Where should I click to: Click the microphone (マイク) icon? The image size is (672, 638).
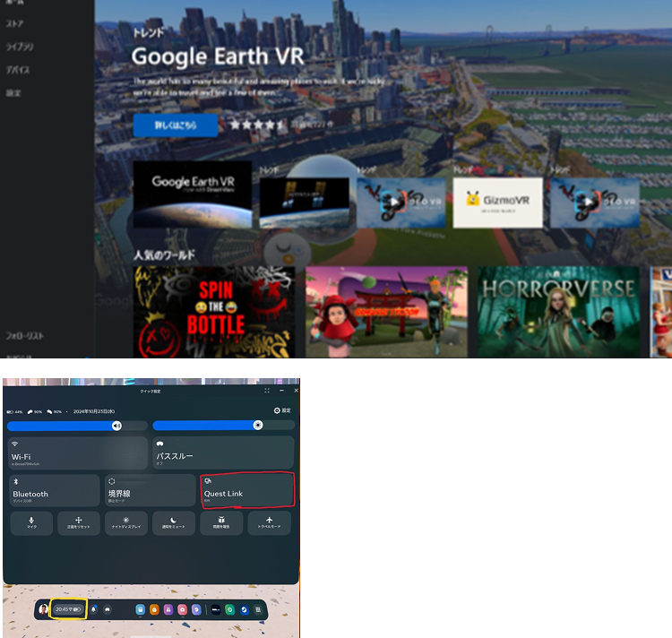[31, 522]
